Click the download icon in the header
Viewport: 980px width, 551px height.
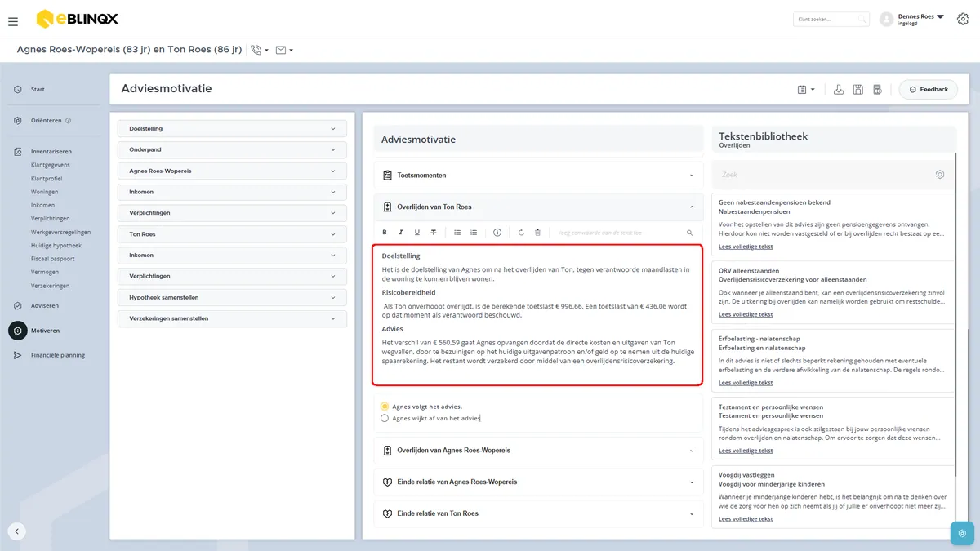coord(839,89)
